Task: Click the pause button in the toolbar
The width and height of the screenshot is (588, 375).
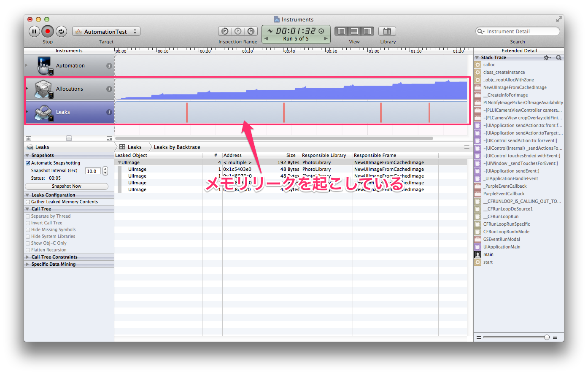Action: [x=34, y=31]
